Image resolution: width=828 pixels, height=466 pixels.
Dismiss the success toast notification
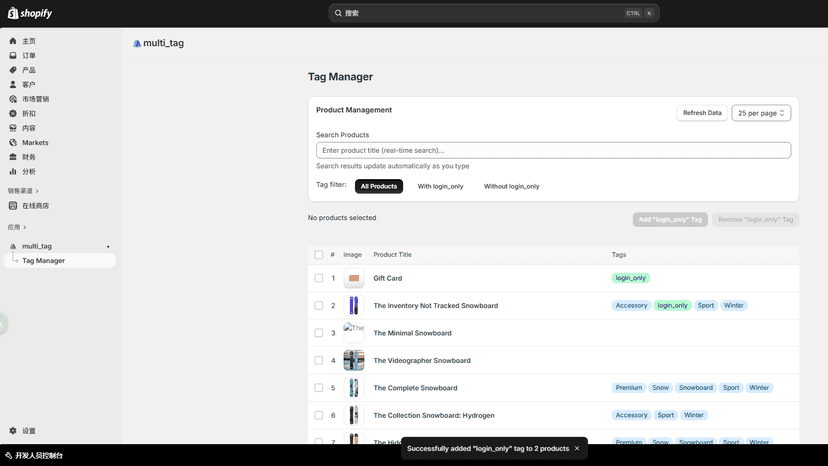click(577, 449)
